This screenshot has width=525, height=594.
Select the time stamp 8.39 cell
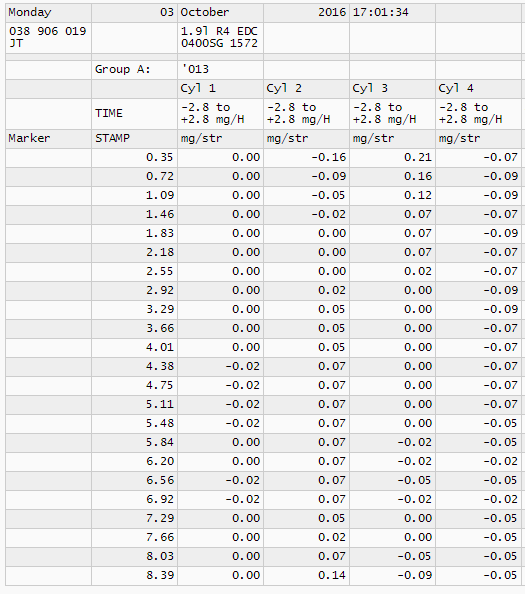coord(134,576)
